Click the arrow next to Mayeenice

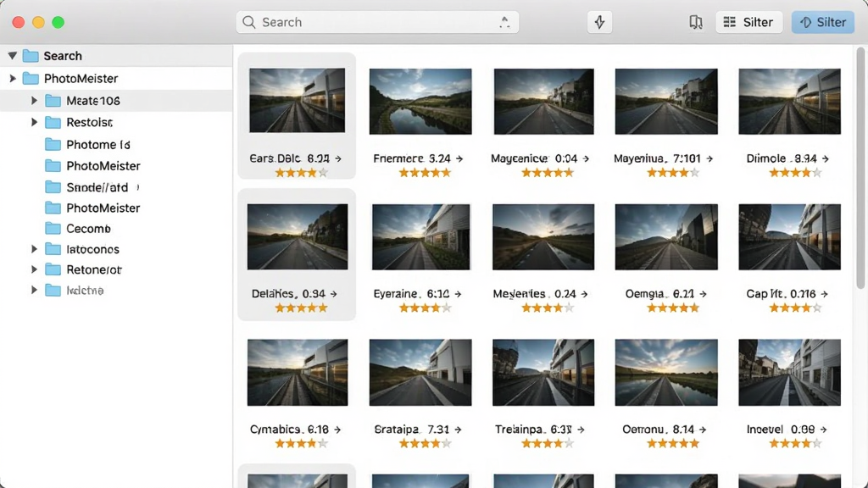(587, 158)
